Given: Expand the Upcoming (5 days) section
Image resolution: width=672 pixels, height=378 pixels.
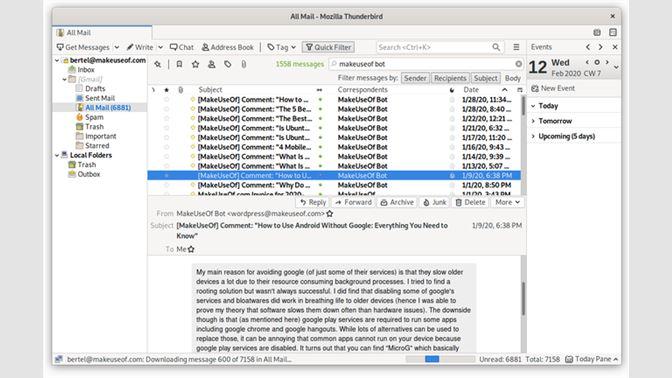Looking at the screenshot, I should pyautogui.click(x=533, y=136).
